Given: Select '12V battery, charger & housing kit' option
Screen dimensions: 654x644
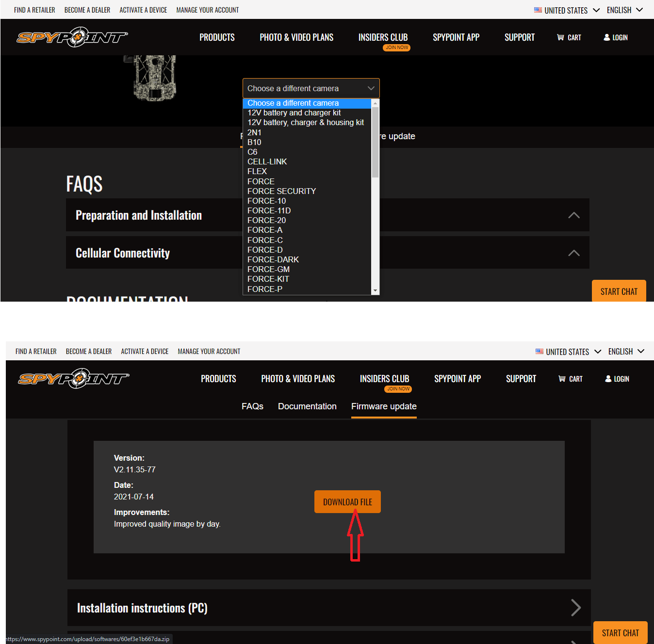Looking at the screenshot, I should [x=307, y=122].
